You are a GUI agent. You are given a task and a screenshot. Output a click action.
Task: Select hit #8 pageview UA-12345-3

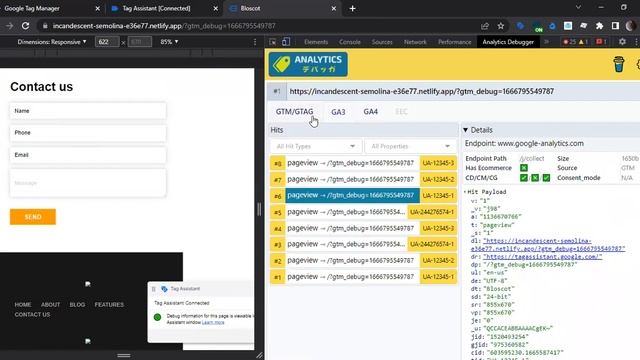point(363,163)
